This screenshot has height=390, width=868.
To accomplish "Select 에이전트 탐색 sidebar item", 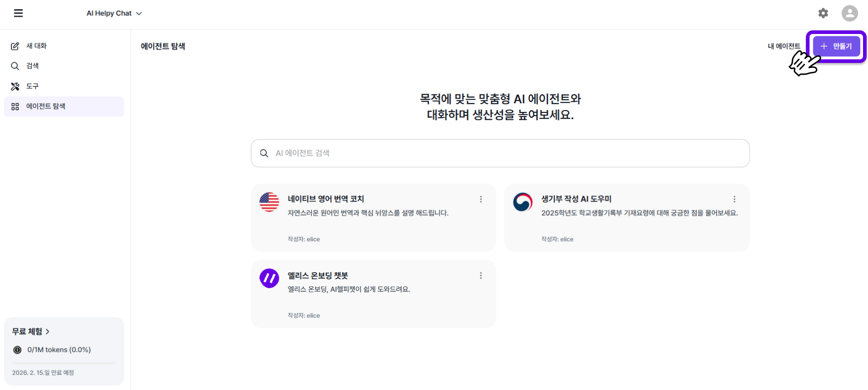I will pyautogui.click(x=46, y=106).
